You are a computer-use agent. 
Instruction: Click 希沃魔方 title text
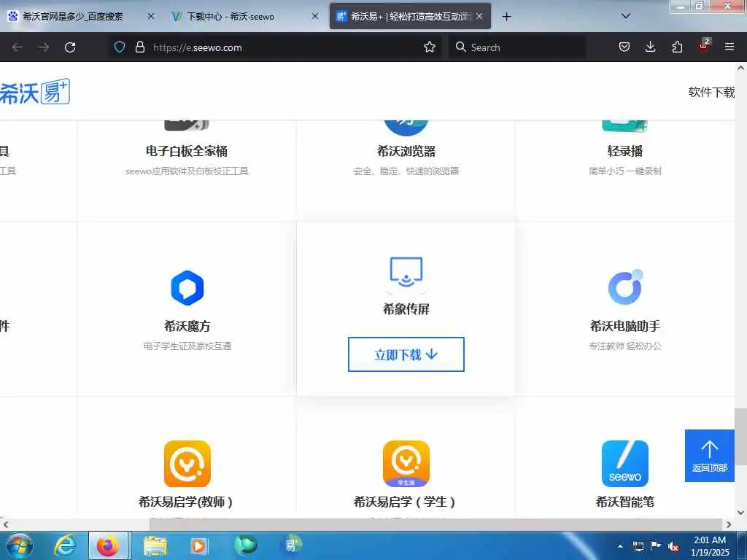(x=187, y=326)
